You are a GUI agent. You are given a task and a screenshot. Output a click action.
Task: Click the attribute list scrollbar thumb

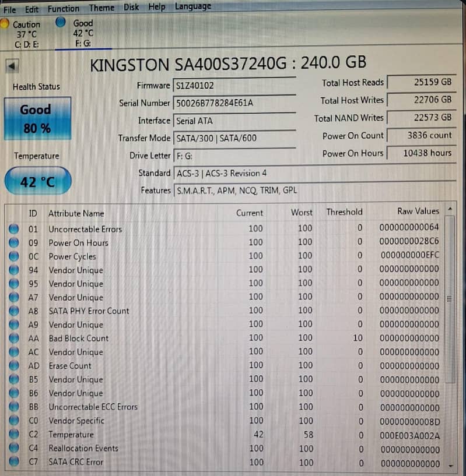tap(450, 299)
